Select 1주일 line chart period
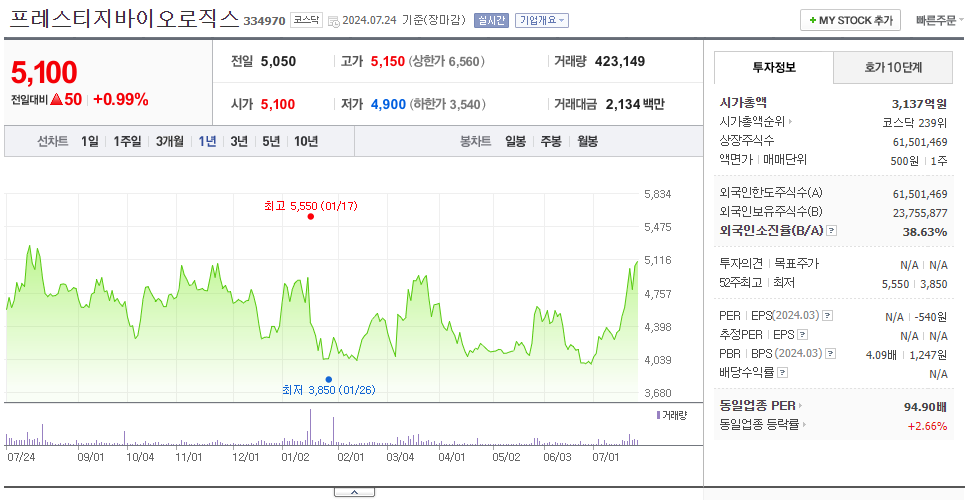968x500 pixels. (127, 141)
